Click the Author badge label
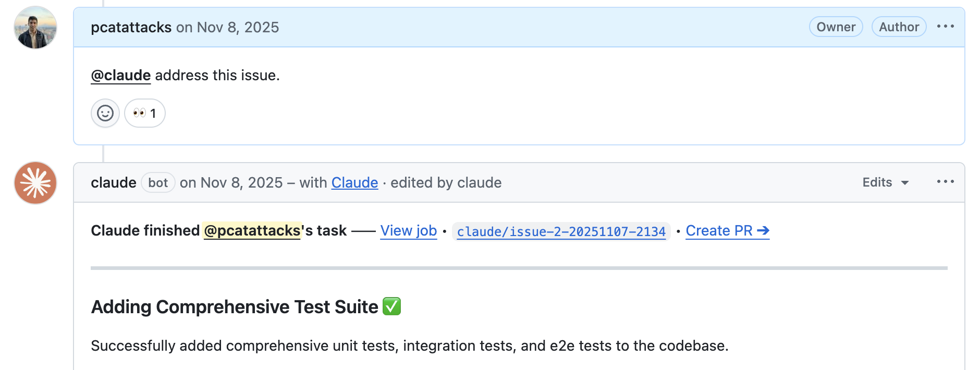The height and width of the screenshot is (370, 980). 899,27
